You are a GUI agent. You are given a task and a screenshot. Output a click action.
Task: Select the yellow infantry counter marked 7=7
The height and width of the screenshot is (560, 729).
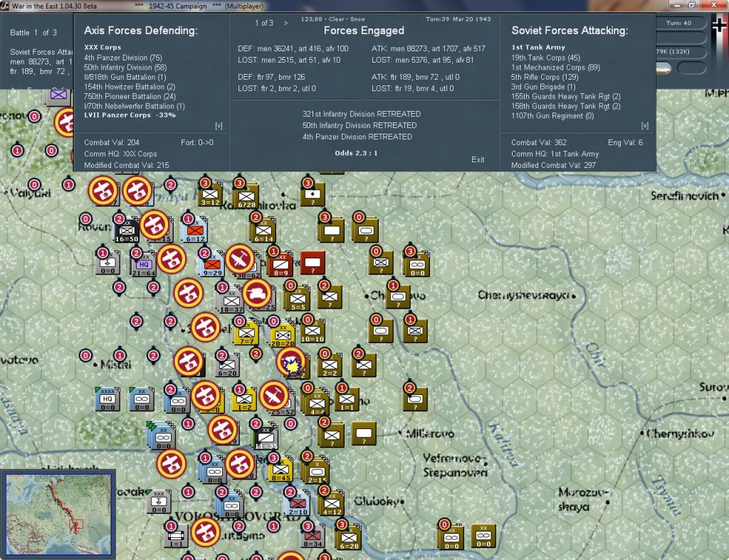click(246, 334)
